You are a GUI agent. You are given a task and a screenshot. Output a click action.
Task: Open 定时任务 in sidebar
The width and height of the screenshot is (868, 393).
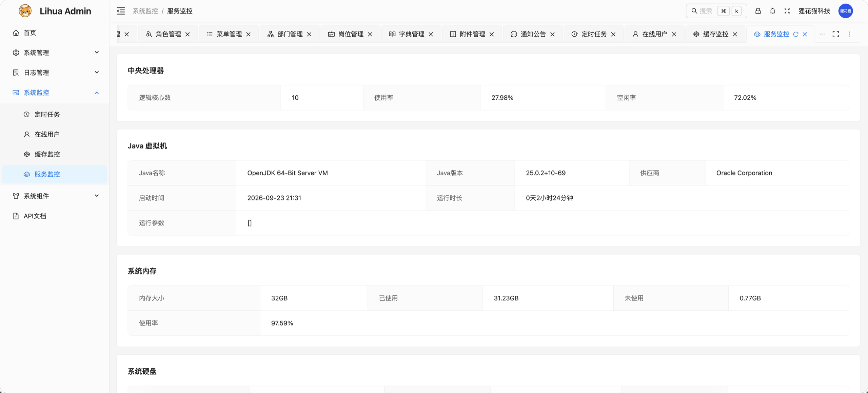coord(54,114)
